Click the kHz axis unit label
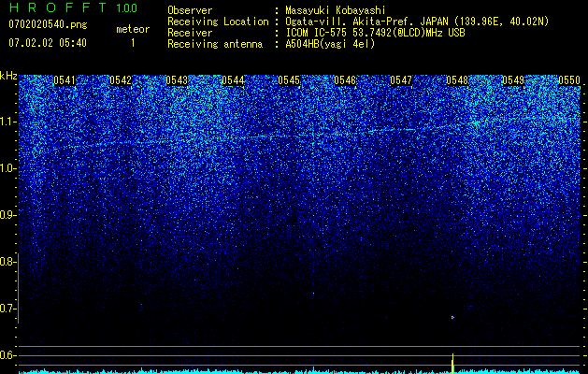This screenshot has width=588, height=374. (x=8, y=76)
